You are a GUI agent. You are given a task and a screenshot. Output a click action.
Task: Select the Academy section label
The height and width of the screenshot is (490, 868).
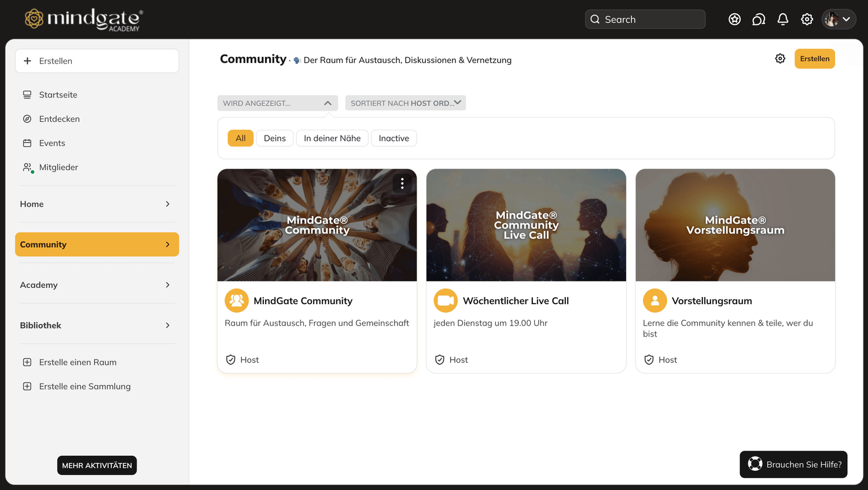coord(39,285)
